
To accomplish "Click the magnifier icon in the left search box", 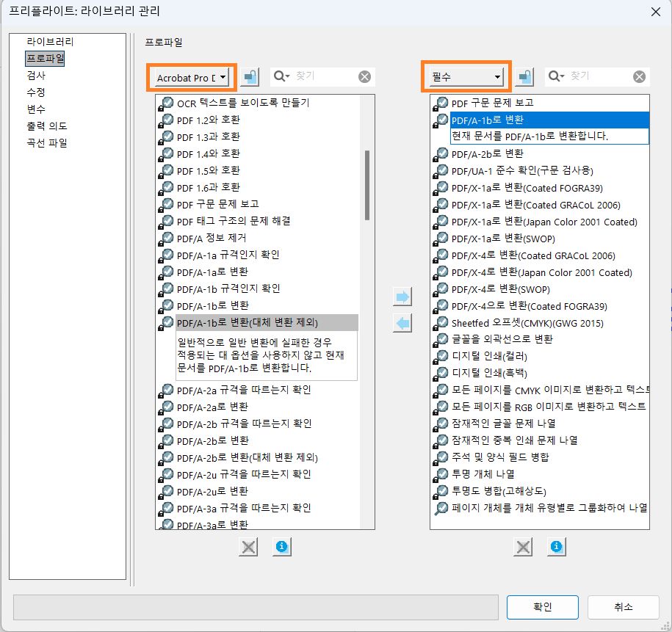I will (x=280, y=76).
